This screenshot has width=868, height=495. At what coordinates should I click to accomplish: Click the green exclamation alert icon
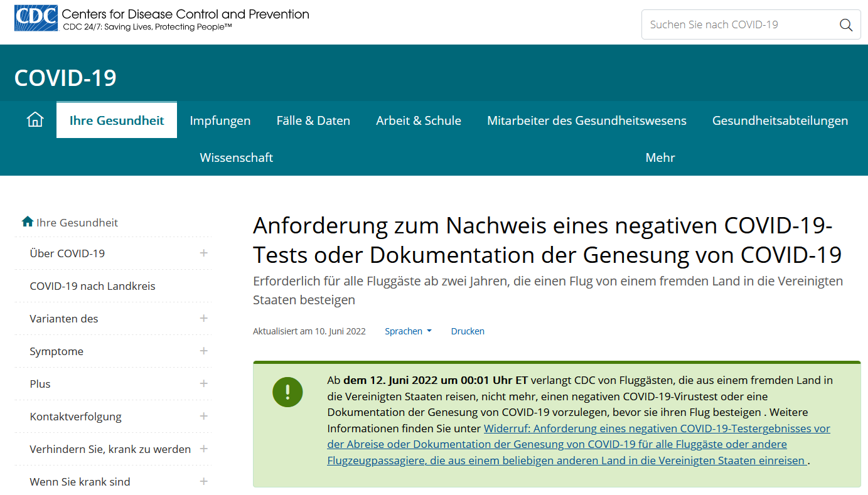pyautogui.click(x=287, y=392)
